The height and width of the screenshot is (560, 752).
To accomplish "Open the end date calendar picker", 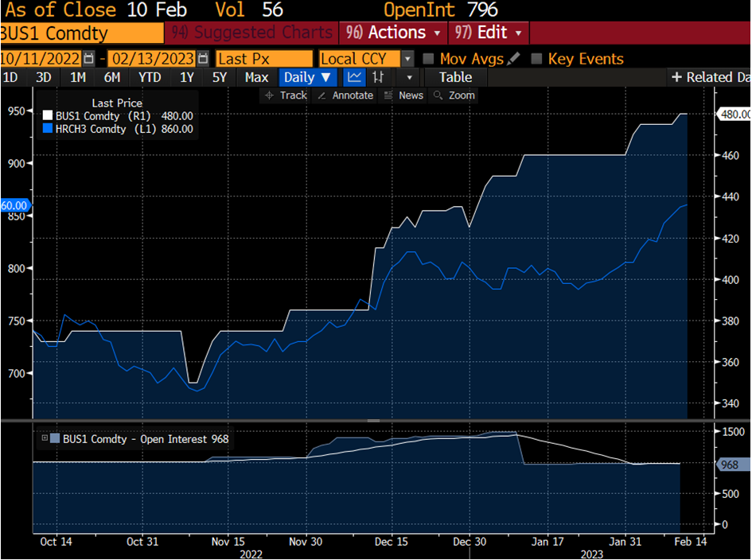I will tap(203, 59).
